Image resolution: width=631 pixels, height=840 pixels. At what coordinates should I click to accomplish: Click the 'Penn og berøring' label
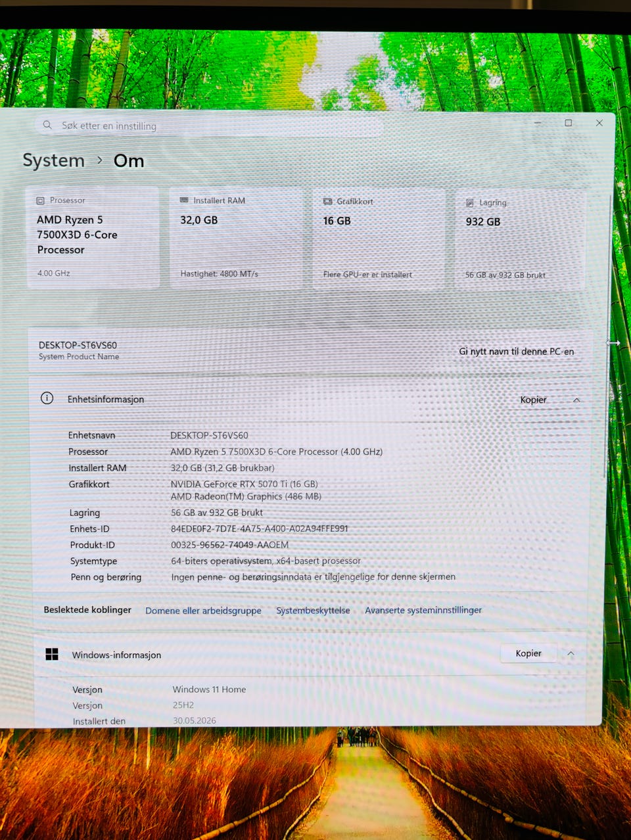pyautogui.click(x=106, y=577)
